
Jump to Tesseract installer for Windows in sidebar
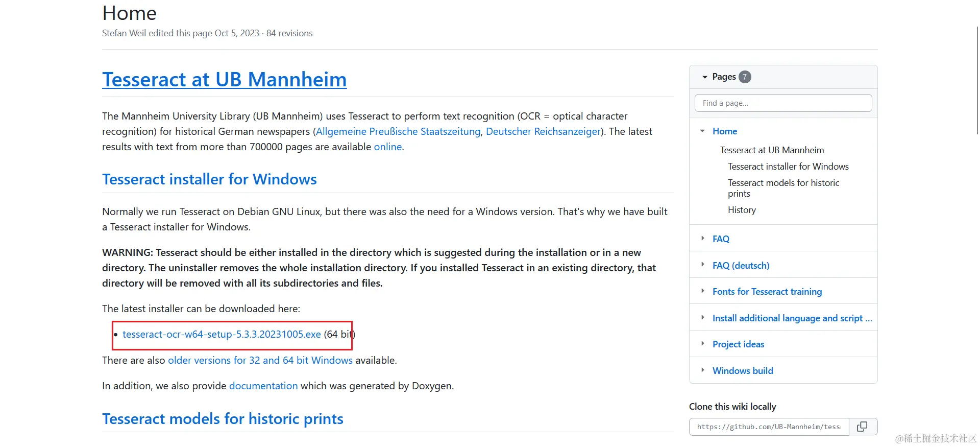coord(788,167)
